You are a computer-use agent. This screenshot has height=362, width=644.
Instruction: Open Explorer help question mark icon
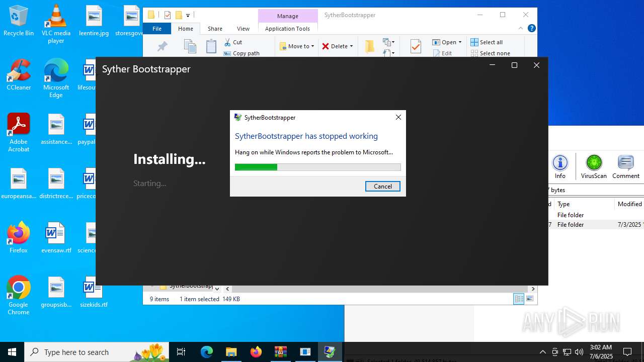click(x=531, y=29)
